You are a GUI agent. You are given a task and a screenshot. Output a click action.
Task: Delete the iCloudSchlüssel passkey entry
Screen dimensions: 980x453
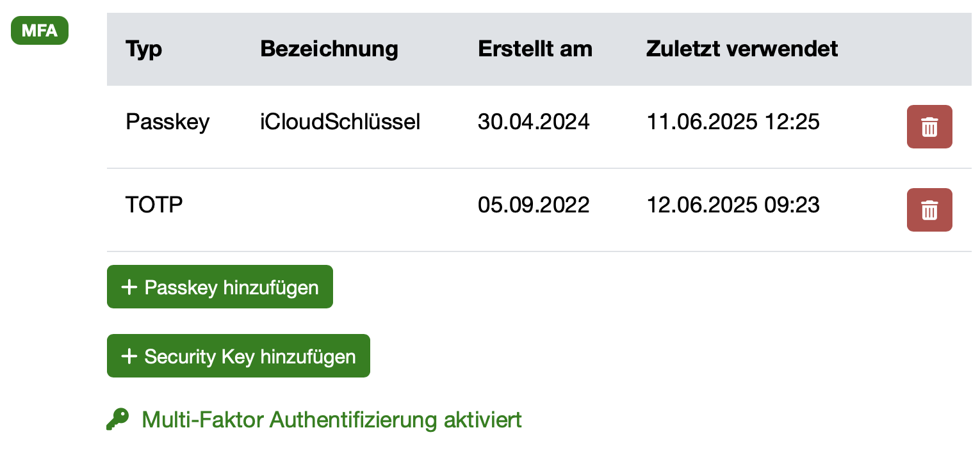coord(929,127)
